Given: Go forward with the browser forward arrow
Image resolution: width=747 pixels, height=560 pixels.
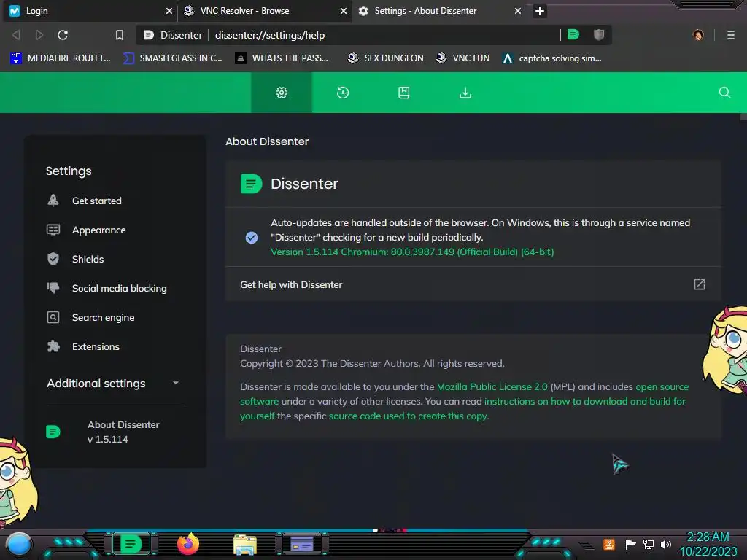Looking at the screenshot, I should point(39,35).
